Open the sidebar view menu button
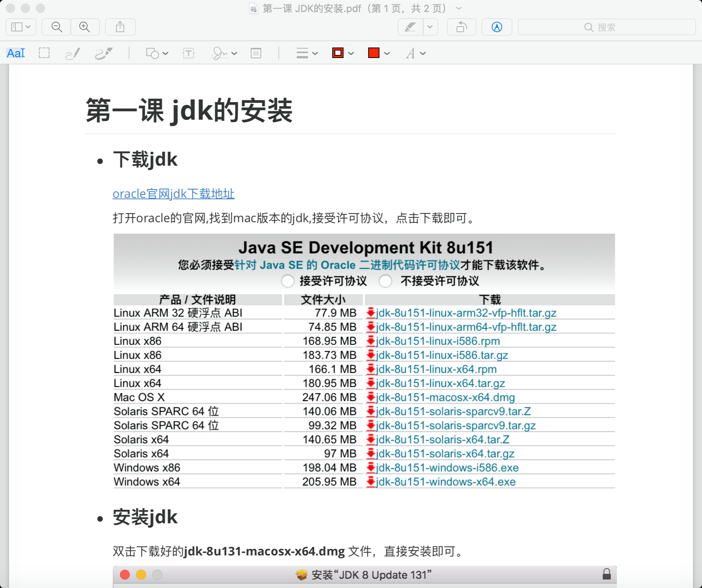This screenshot has height=588, width=702. click(x=21, y=27)
